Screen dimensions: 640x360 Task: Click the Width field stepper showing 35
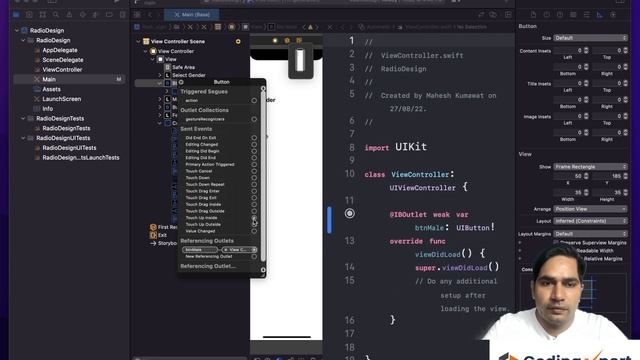[x=586, y=193]
